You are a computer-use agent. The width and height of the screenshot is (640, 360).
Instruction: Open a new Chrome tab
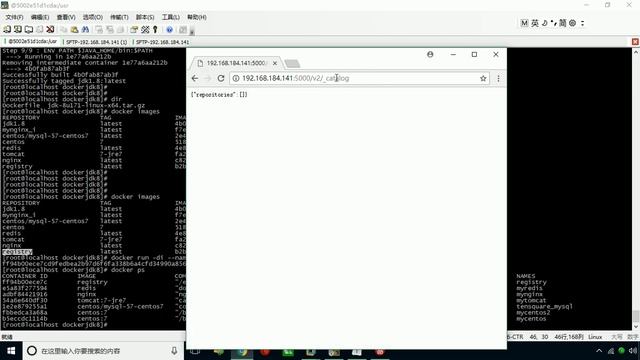[x=292, y=63]
